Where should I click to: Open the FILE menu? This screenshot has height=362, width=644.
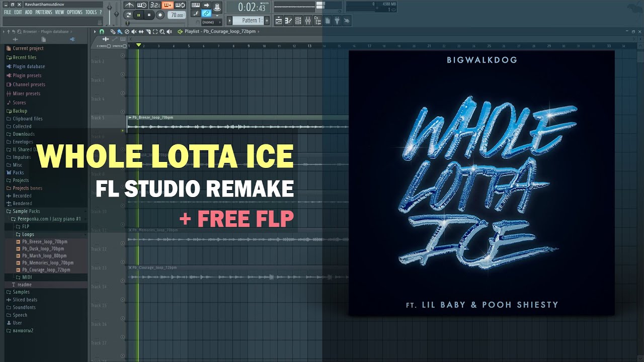[8, 12]
